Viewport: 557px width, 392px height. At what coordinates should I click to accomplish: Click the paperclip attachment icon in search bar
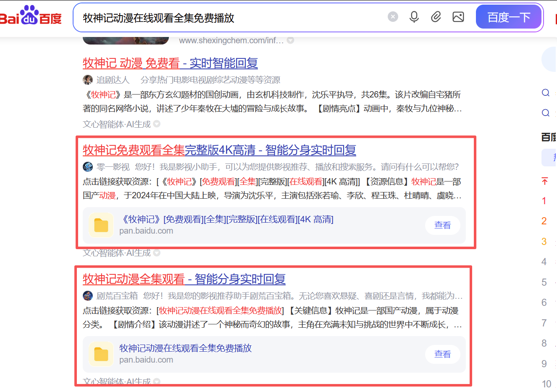click(x=436, y=16)
